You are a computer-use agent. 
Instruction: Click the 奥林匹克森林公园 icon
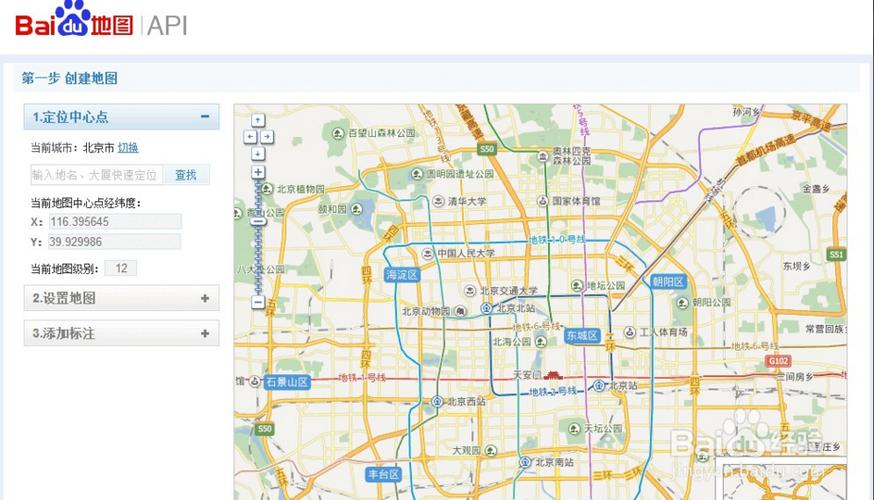(543, 157)
